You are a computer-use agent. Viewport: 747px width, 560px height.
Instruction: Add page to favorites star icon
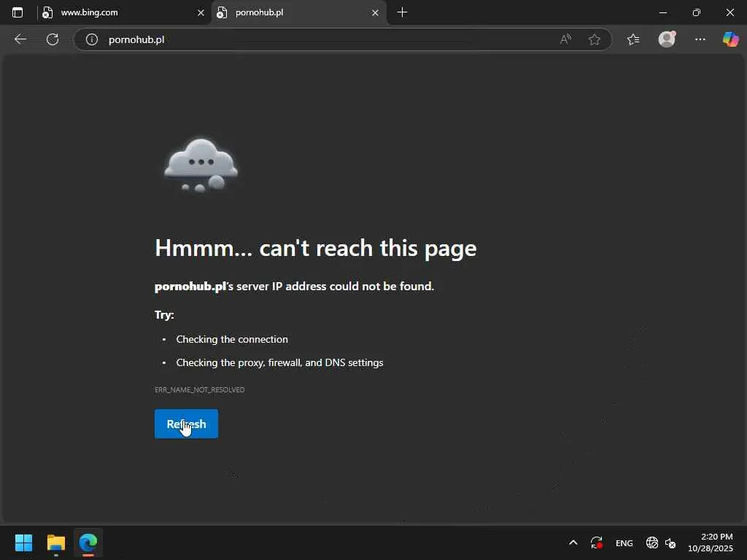click(x=594, y=39)
